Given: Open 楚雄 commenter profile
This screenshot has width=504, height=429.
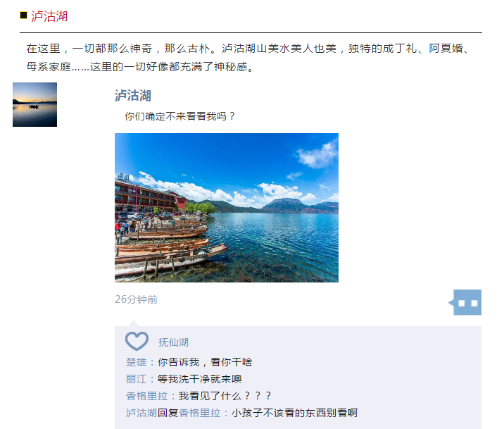Looking at the screenshot, I should pos(137,362).
